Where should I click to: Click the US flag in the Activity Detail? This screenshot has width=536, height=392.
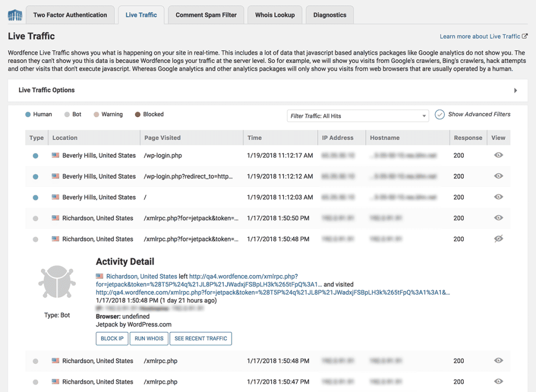(99, 276)
